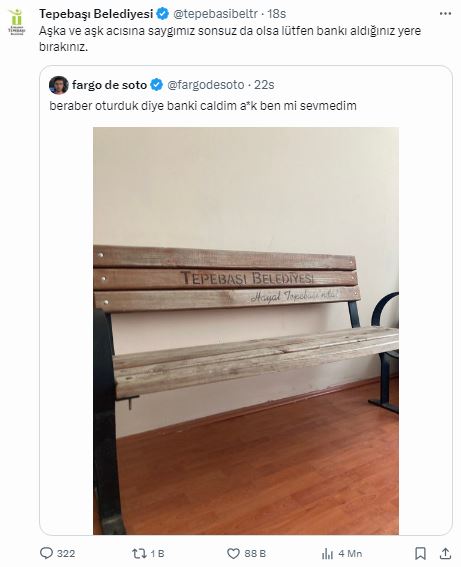
Task: Open the quoted tweet's 22s timestamp
Action: 264,85
